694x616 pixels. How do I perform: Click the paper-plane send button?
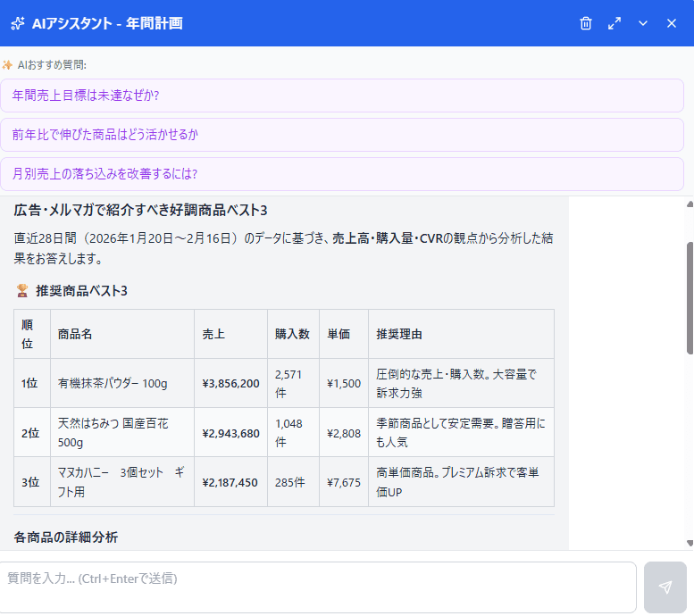click(665, 587)
